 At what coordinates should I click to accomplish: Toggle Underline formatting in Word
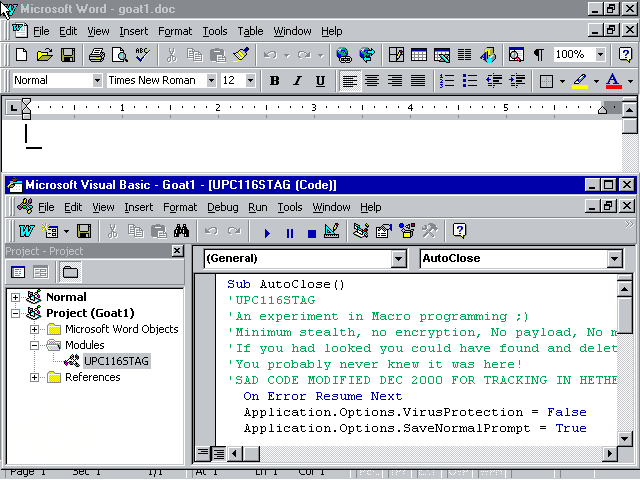coord(320,81)
